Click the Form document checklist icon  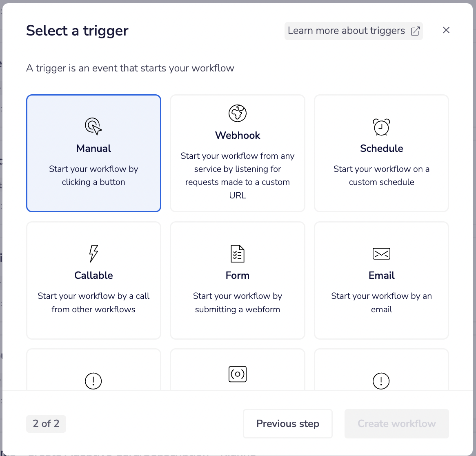click(x=237, y=254)
